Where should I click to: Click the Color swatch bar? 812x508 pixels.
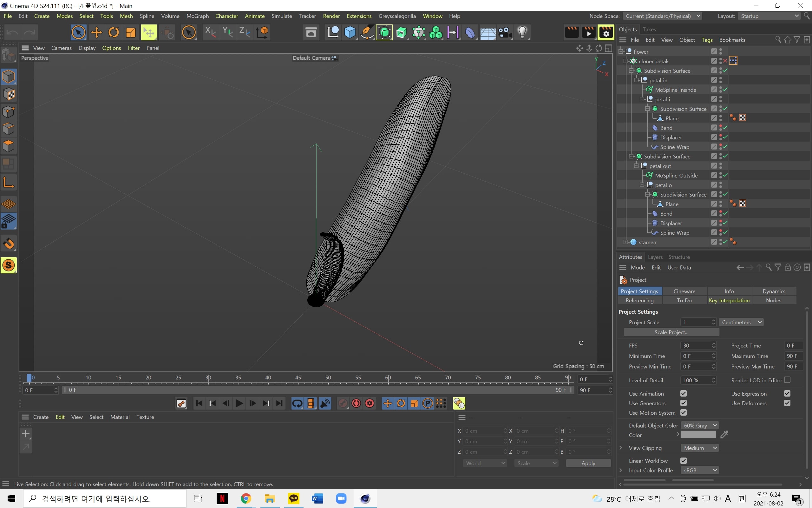[x=698, y=435]
